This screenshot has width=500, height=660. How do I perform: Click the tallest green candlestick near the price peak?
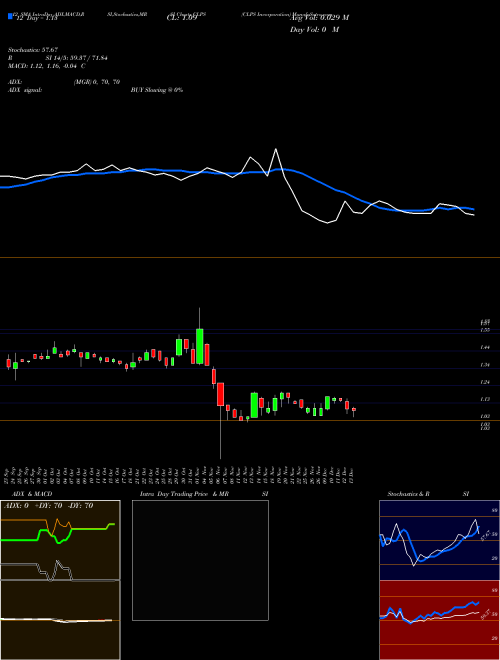tap(200, 346)
